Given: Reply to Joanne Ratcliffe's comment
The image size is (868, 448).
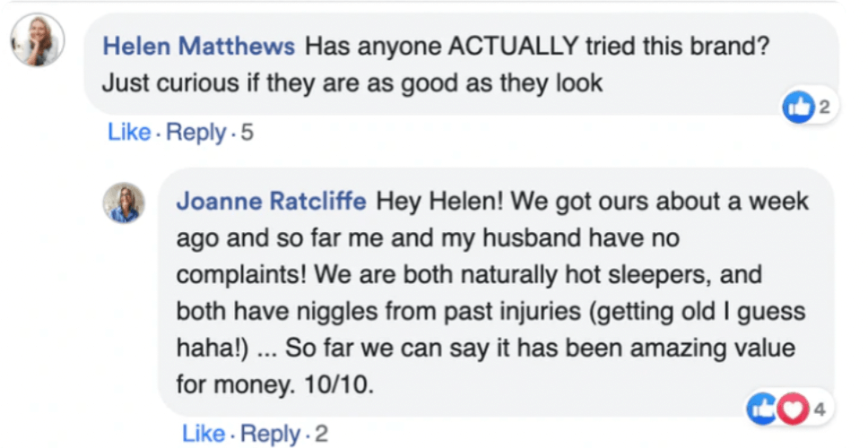Looking at the screenshot, I should point(270,435).
